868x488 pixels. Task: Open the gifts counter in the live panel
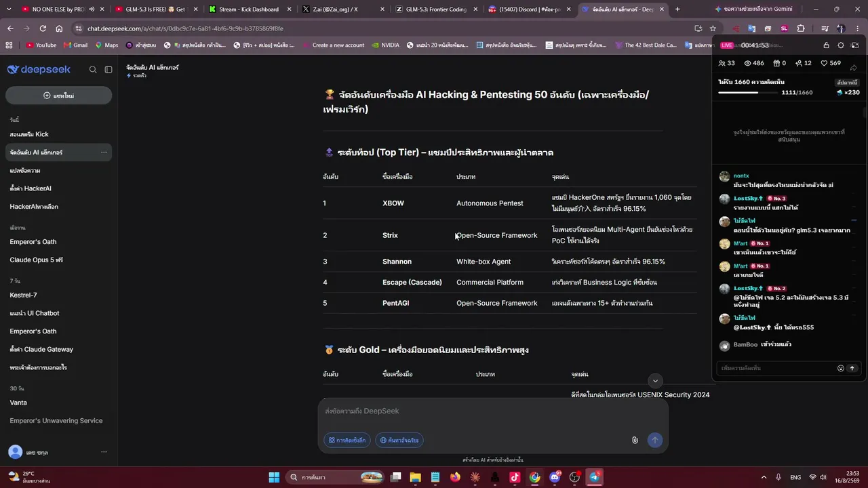click(x=779, y=63)
